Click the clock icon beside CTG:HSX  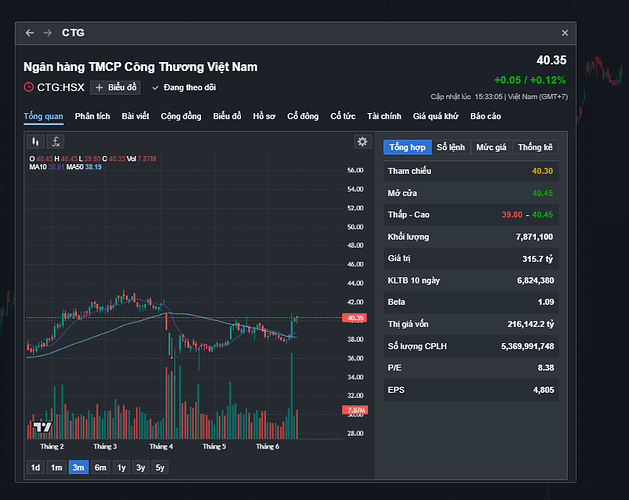[28, 87]
